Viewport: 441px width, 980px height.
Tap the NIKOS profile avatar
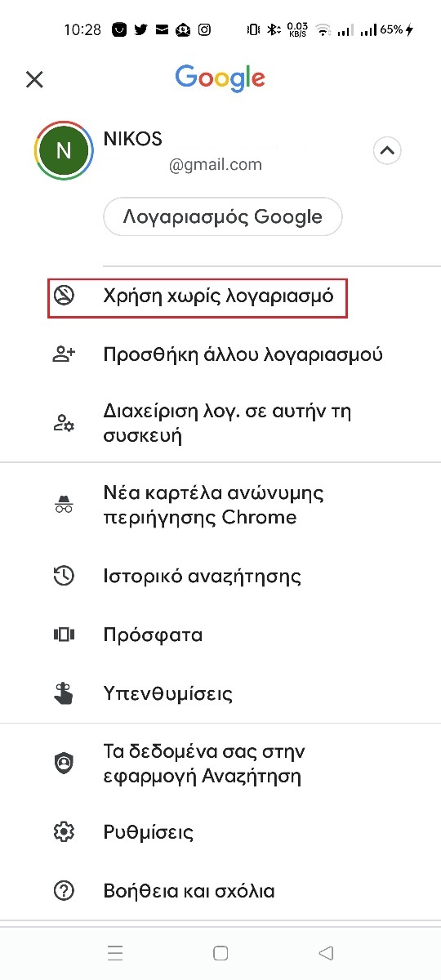pos(63,150)
